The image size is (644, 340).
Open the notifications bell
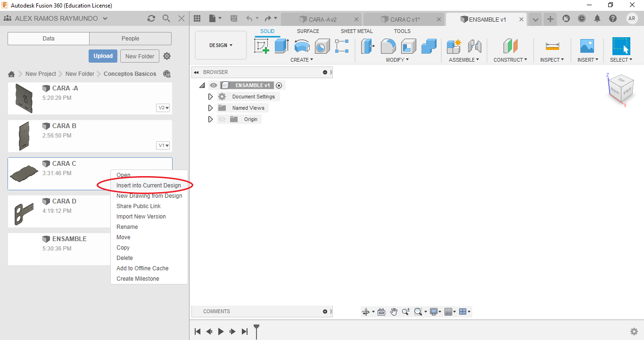[x=597, y=18]
